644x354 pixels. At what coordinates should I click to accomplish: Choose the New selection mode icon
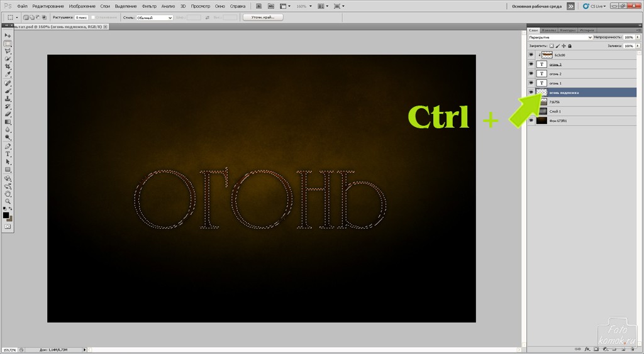26,18
